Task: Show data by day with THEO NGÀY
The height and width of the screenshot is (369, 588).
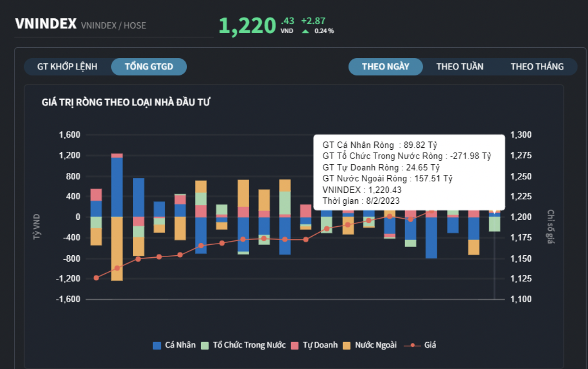Action: point(385,66)
